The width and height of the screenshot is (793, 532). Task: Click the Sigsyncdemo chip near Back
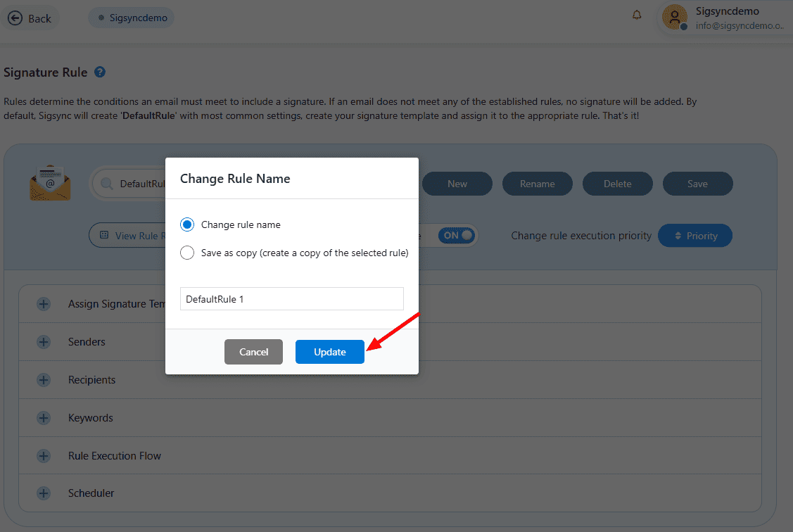(x=131, y=18)
